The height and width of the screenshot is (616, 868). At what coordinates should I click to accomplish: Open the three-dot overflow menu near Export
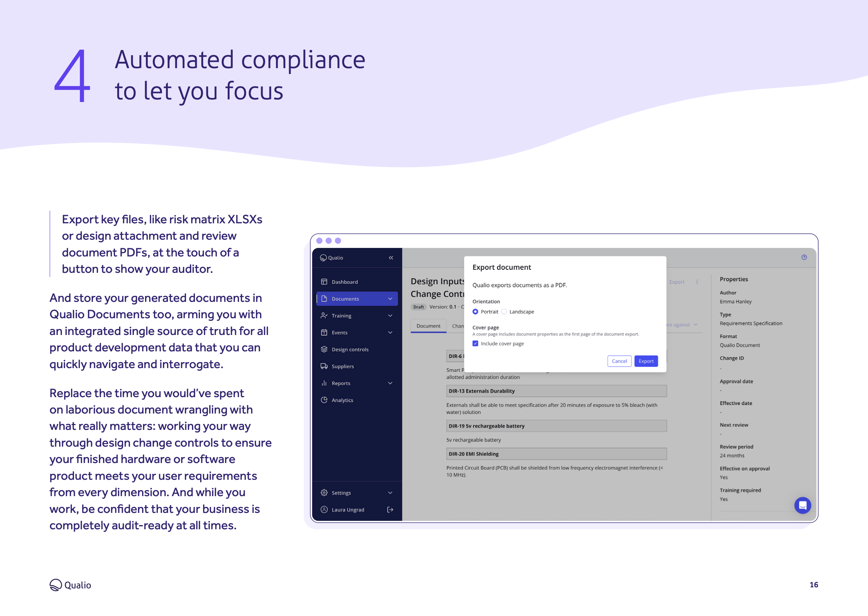point(697,282)
